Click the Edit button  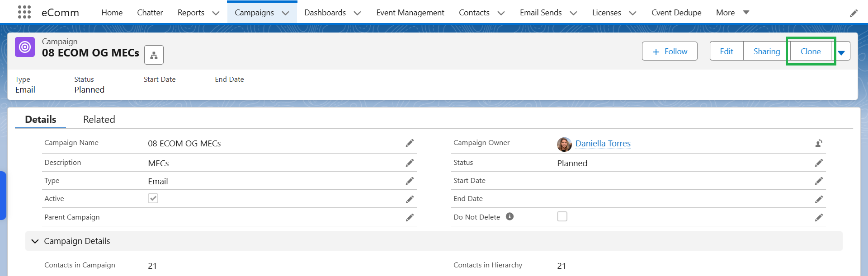726,51
